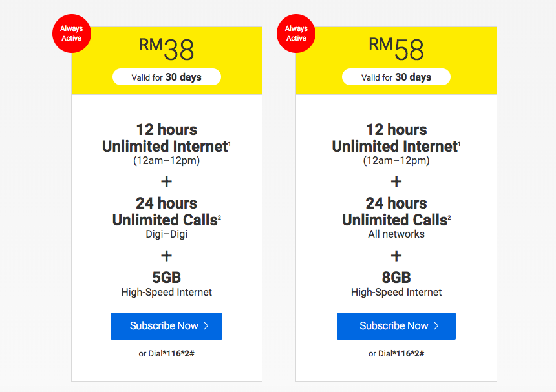Click Valid for 30 days pill on RM38 plan

pos(167,77)
